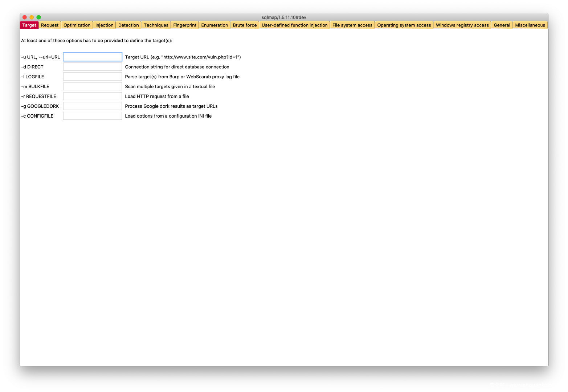Switch to the Miscellaneous tab
This screenshot has height=392, width=568.
(x=530, y=25)
